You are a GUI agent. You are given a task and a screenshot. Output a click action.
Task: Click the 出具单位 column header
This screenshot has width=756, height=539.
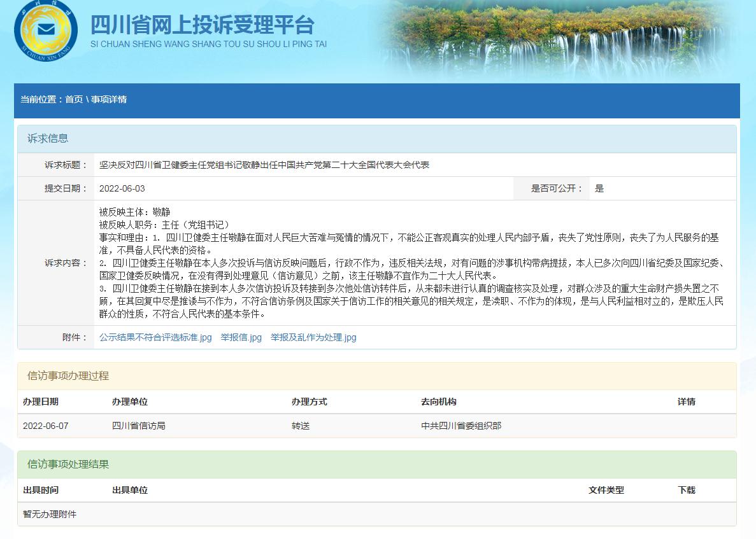click(x=130, y=491)
